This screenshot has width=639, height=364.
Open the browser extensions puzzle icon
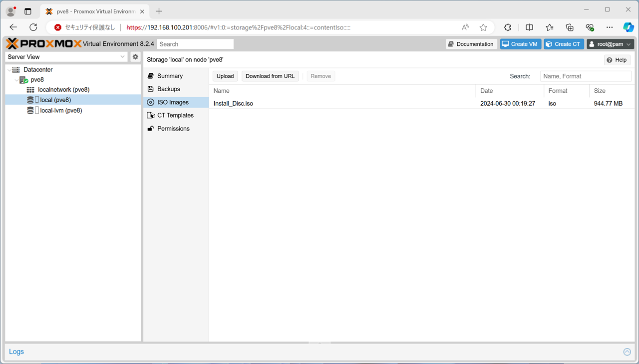[x=508, y=27]
